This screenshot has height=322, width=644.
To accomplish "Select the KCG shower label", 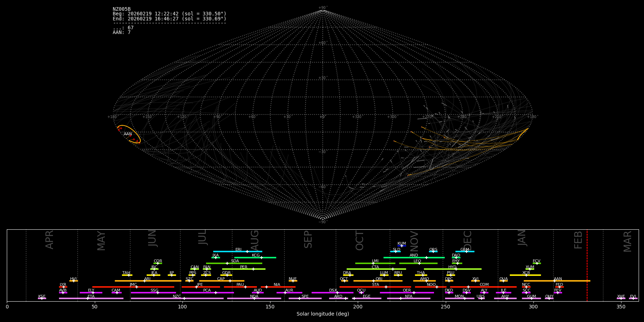I will click(x=256, y=255).
